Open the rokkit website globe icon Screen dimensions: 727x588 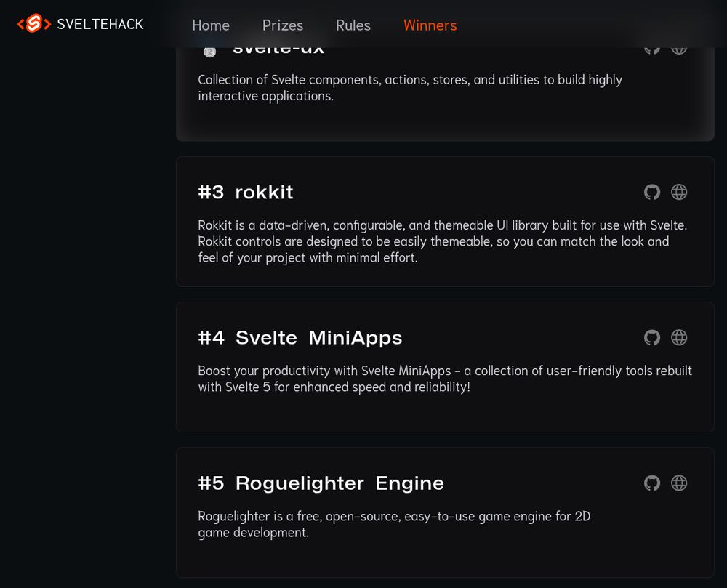click(679, 192)
